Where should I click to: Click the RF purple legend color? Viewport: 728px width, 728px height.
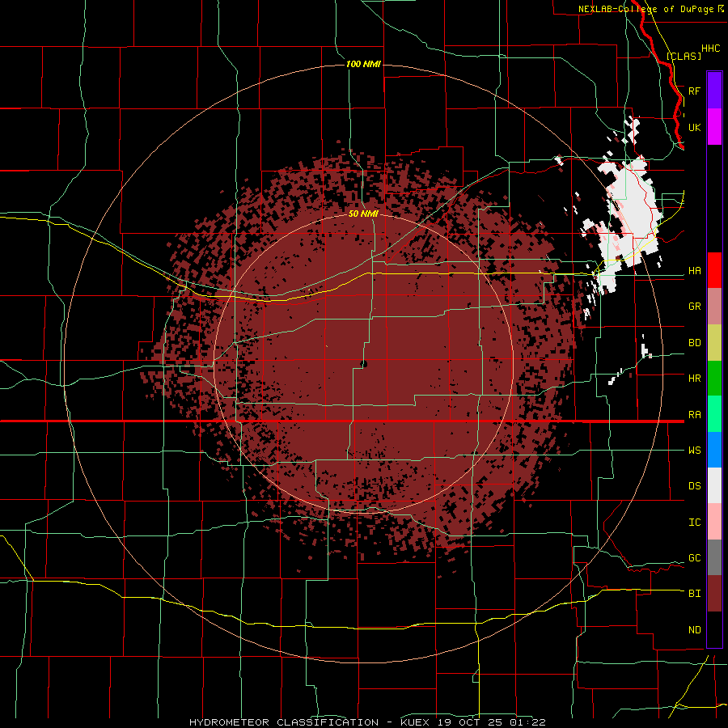coord(714,91)
